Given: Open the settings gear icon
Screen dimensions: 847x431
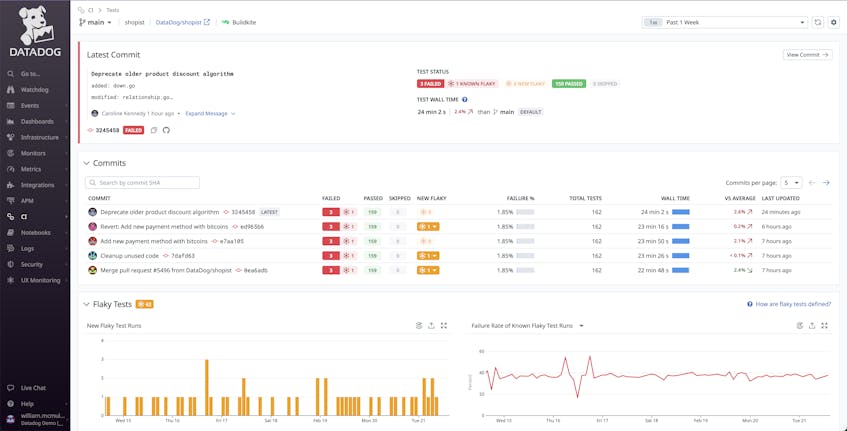Looking at the screenshot, I should point(833,23).
